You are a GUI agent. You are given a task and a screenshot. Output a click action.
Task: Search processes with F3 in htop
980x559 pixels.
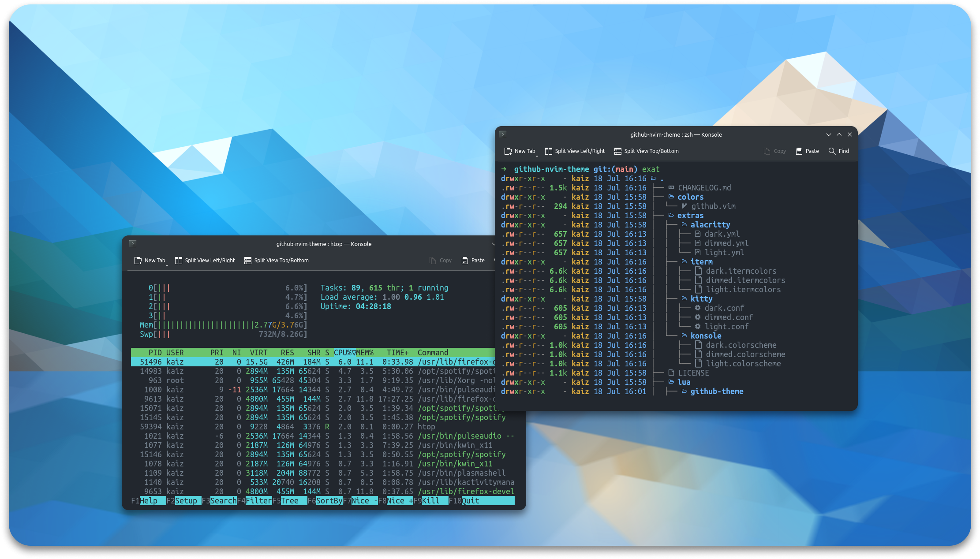pos(223,500)
